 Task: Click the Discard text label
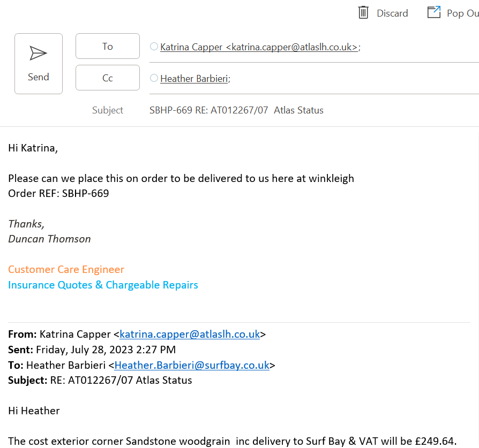[x=392, y=13]
